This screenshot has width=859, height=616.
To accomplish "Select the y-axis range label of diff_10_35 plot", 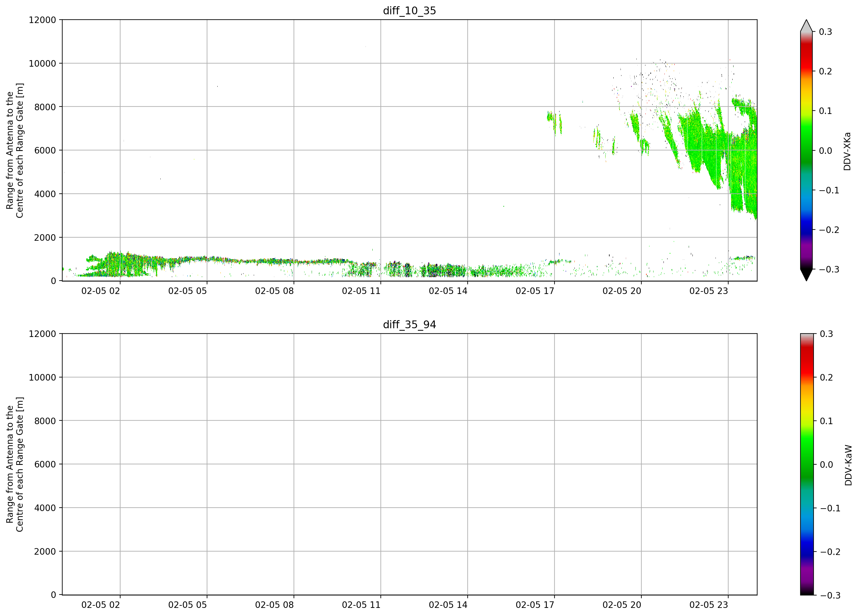I will pos(15,150).
